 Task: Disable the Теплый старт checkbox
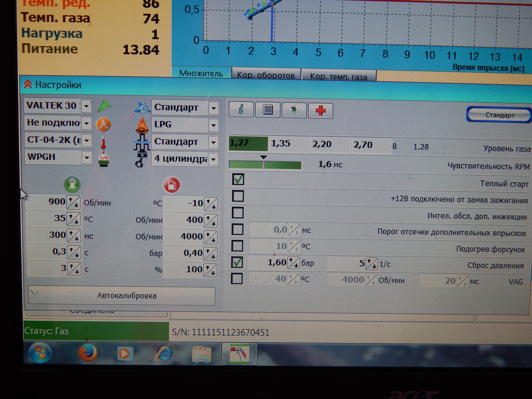[x=238, y=179]
